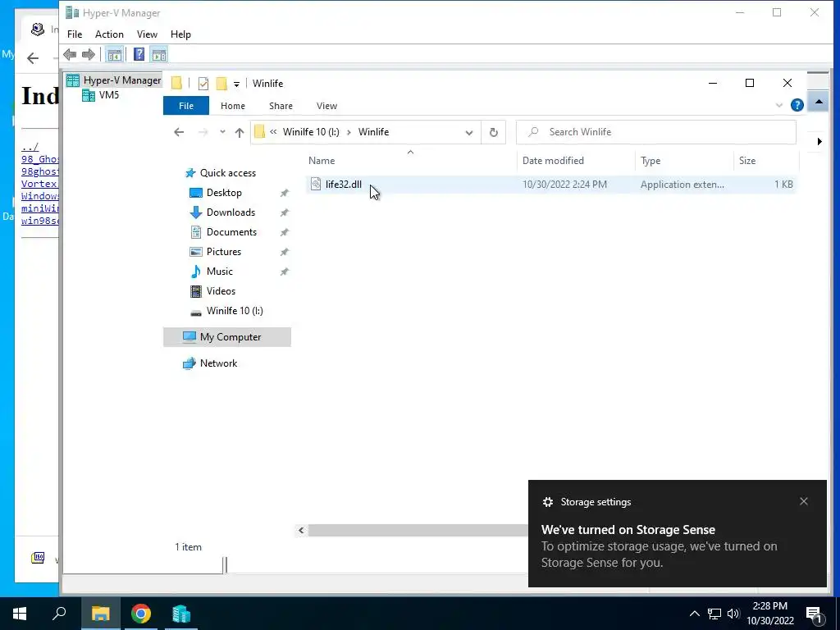Viewport: 840px width, 630px height.
Task: Select Hyper-V Manager root tree node
Action: point(113,80)
